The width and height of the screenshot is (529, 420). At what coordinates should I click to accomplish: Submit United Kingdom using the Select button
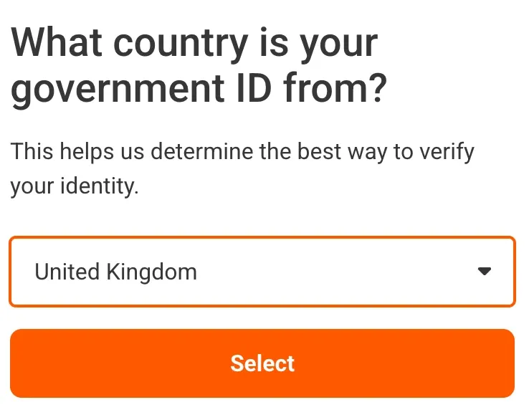point(262,363)
